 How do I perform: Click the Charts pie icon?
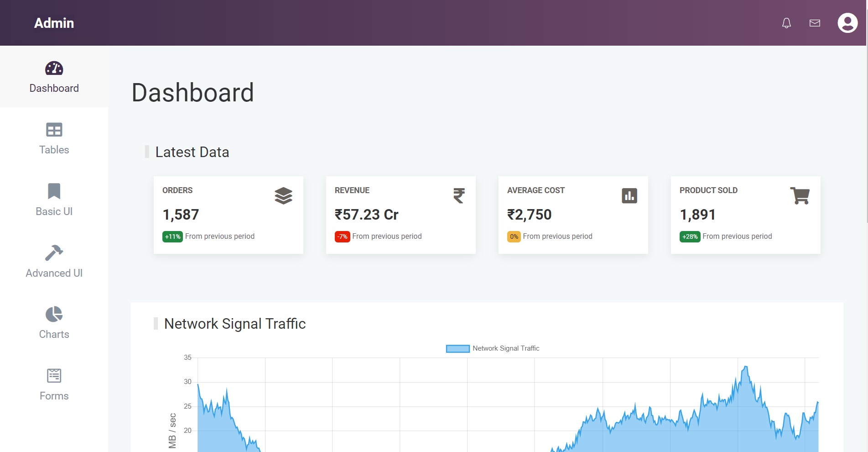click(x=54, y=314)
